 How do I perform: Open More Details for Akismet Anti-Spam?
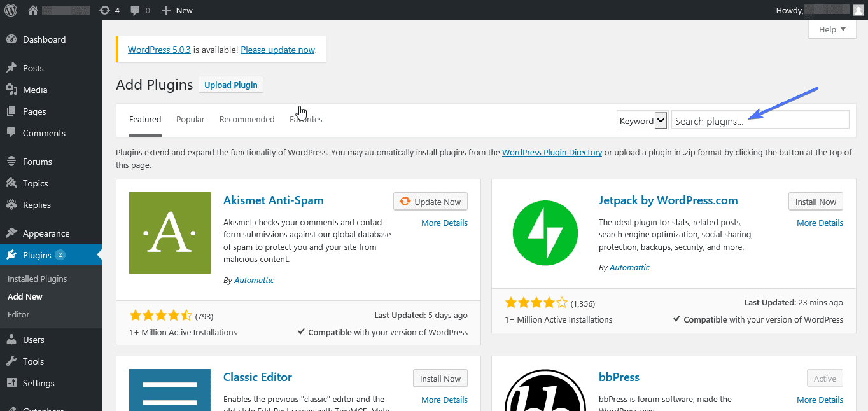click(444, 223)
